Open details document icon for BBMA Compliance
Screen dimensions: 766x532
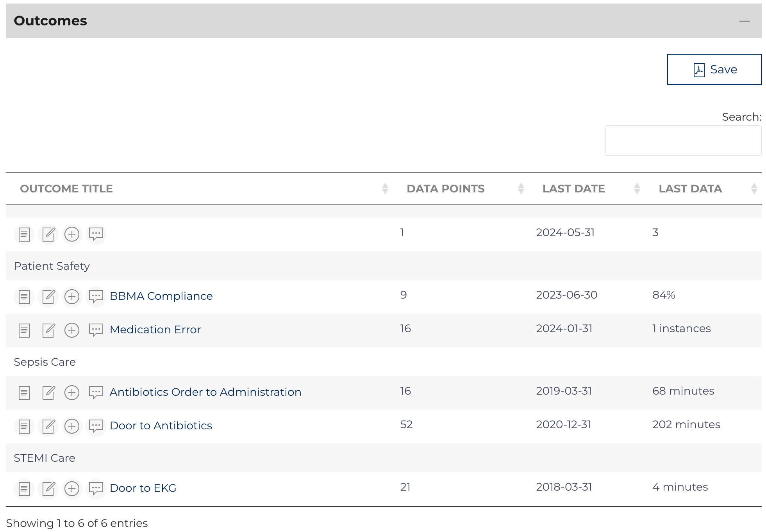(24, 297)
